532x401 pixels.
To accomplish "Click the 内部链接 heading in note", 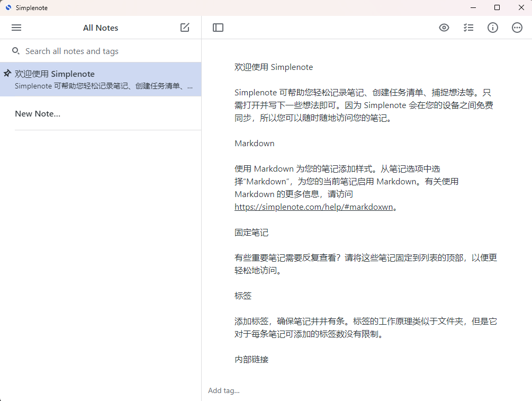I will pos(251,360).
